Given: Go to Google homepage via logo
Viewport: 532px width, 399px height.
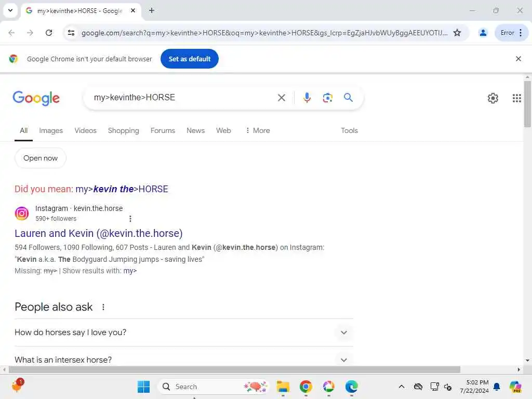Looking at the screenshot, I should [x=36, y=98].
